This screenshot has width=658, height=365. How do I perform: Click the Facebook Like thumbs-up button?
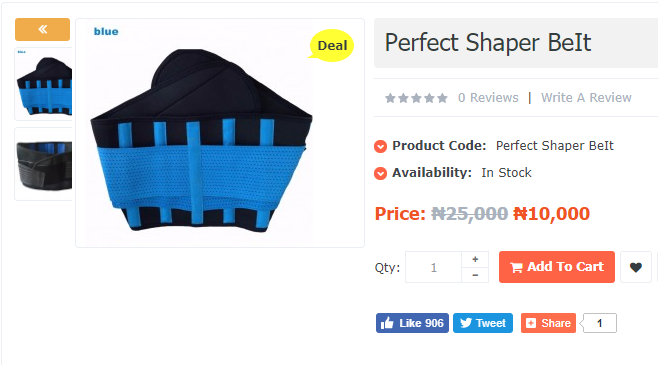(x=412, y=323)
